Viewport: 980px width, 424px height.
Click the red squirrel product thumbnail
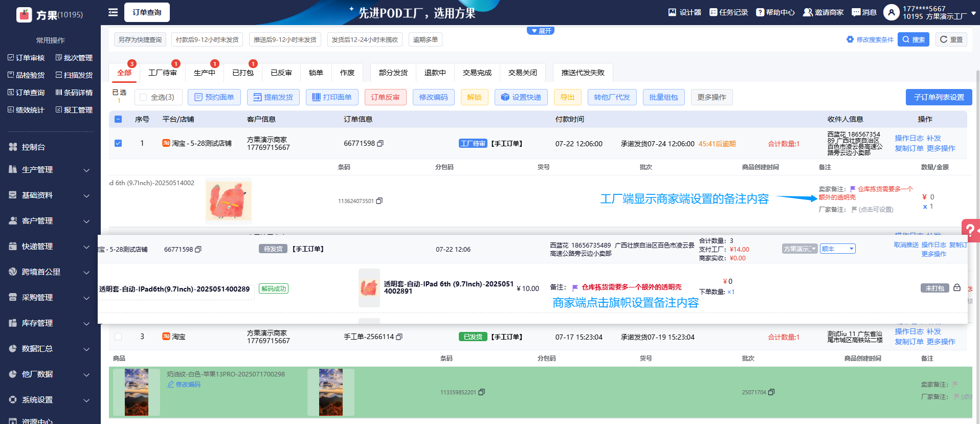pyautogui.click(x=229, y=200)
